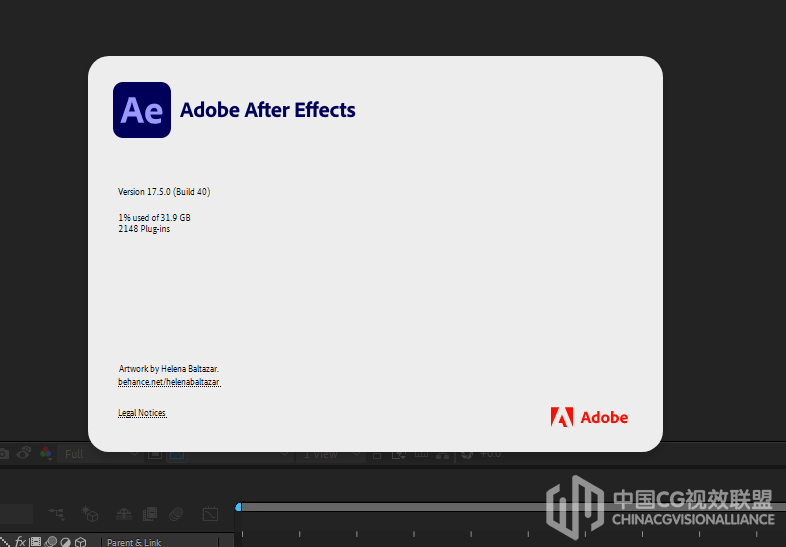
Task: Click the 3D layer cube column icon
Action: point(81,541)
